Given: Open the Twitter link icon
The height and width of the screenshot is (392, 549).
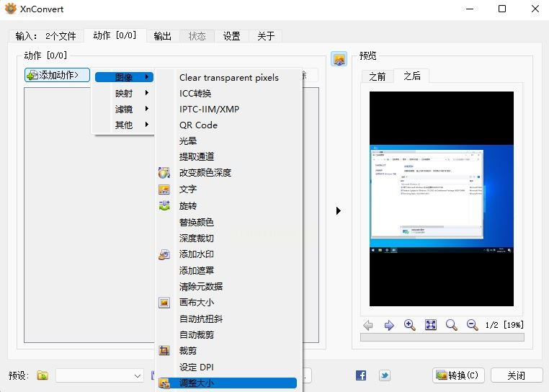Looking at the screenshot, I should (x=385, y=375).
